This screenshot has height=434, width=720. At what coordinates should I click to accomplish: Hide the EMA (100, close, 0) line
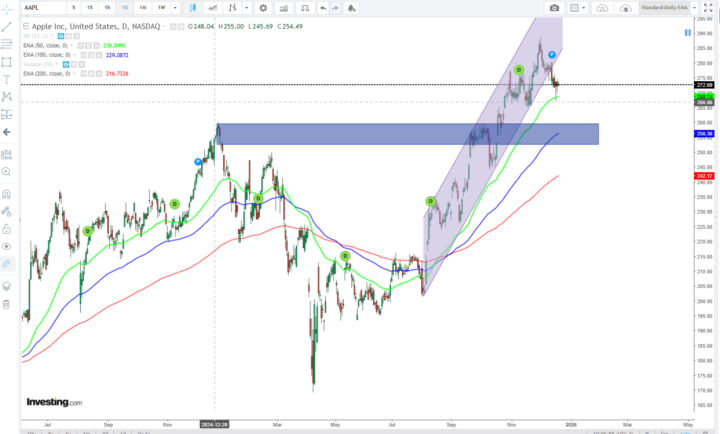click(x=83, y=55)
